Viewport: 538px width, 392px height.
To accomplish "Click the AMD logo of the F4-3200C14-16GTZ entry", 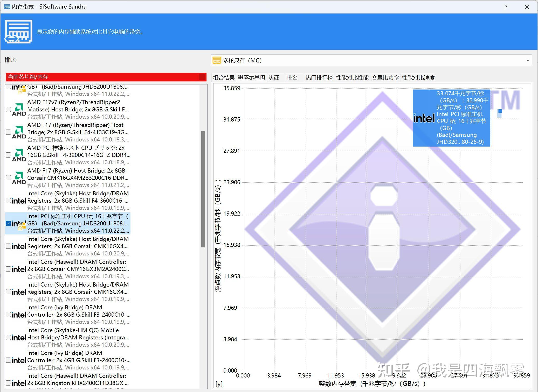I will pyautogui.click(x=19, y=155).
